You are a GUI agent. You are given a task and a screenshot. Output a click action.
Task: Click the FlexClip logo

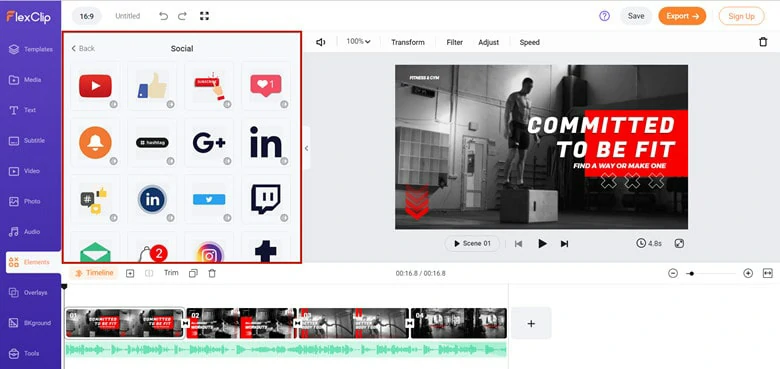(x=28, y=16)
